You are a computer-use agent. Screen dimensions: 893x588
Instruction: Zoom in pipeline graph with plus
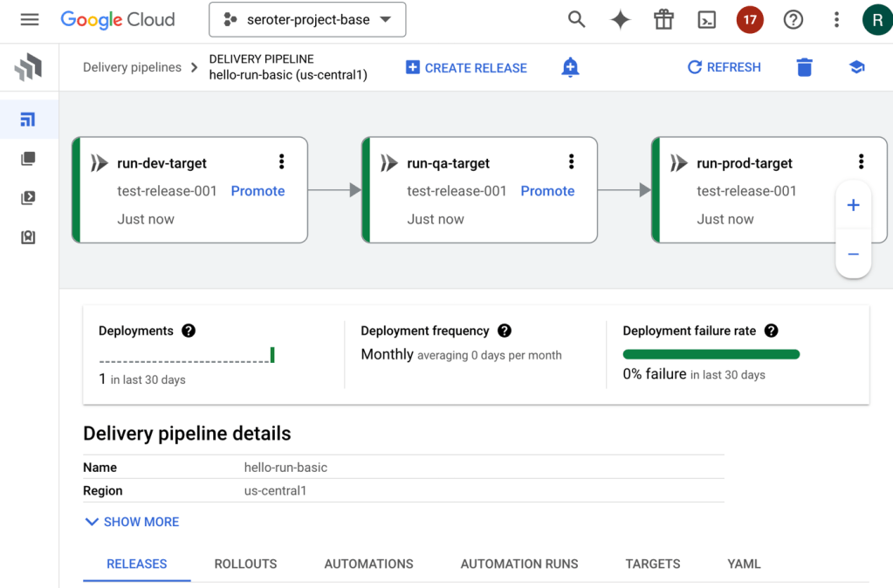click(853, 205)
